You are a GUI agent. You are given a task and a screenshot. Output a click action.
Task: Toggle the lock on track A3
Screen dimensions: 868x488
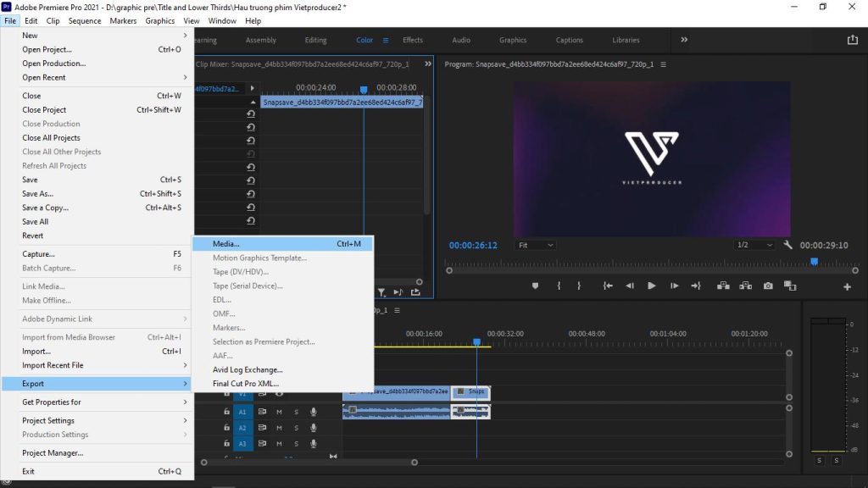click(x=227, y=444)
